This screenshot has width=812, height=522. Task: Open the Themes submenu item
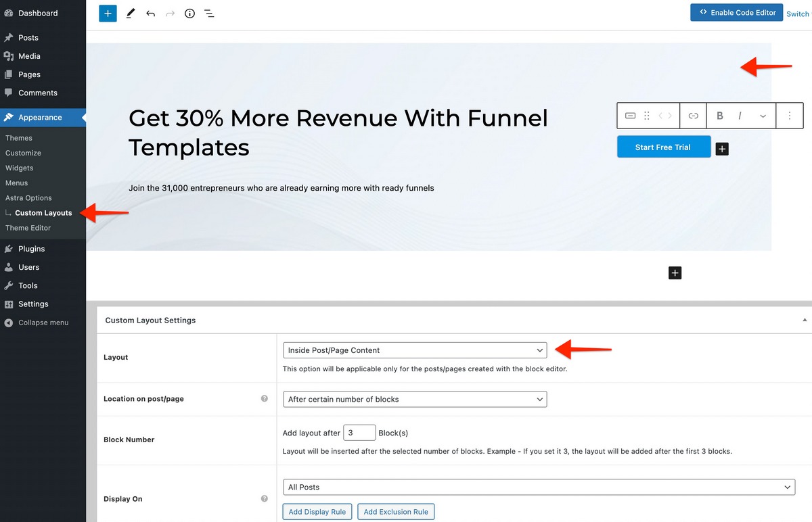pos(19,138)
